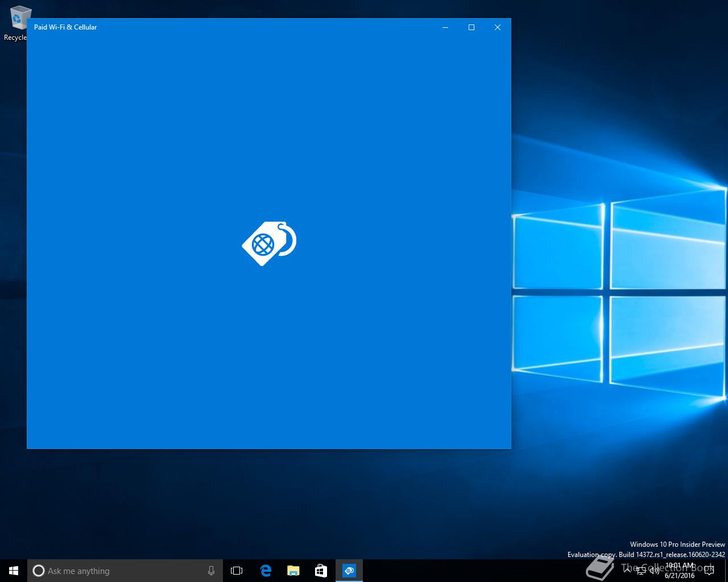Click the volume speaker tray icon
Image resolution: width=728 pixels, height=582 pixels.
[x=655, y=571]
